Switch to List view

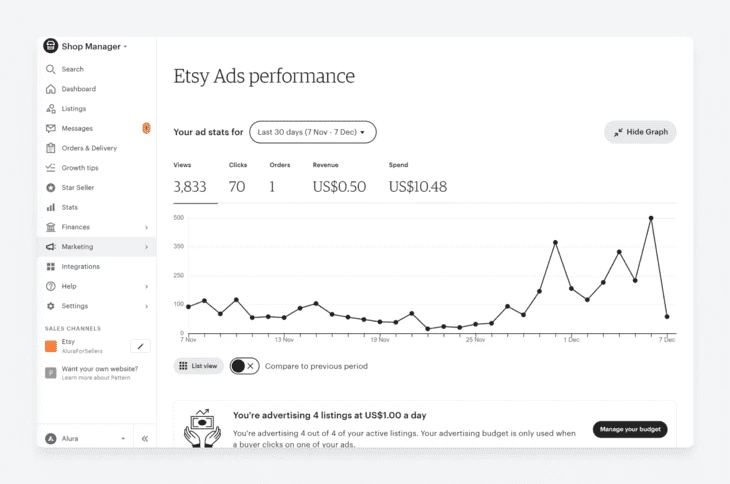tap(198, 366)
